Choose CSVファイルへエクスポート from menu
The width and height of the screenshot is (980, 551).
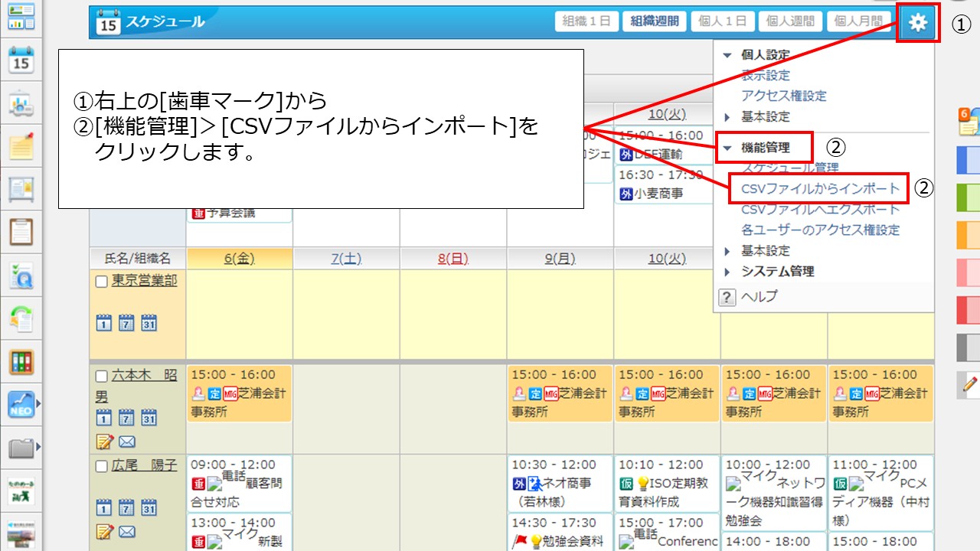tap(820, 209)
